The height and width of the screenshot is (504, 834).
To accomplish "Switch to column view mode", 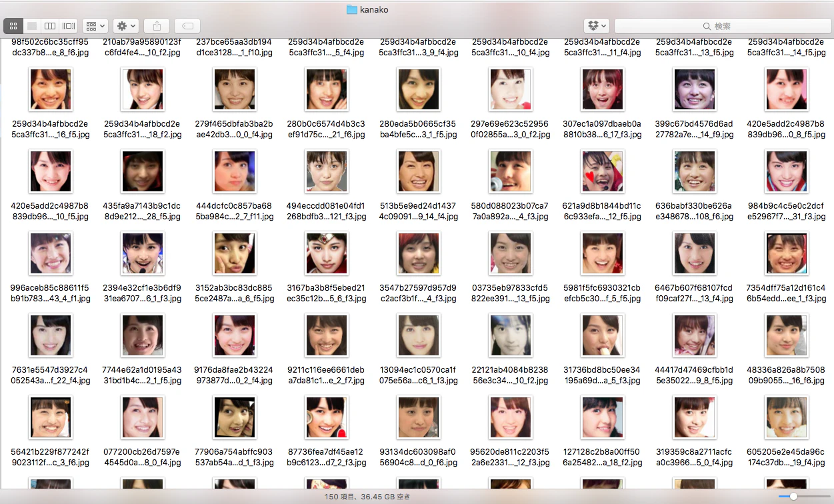I will click(x=49, y=26).
